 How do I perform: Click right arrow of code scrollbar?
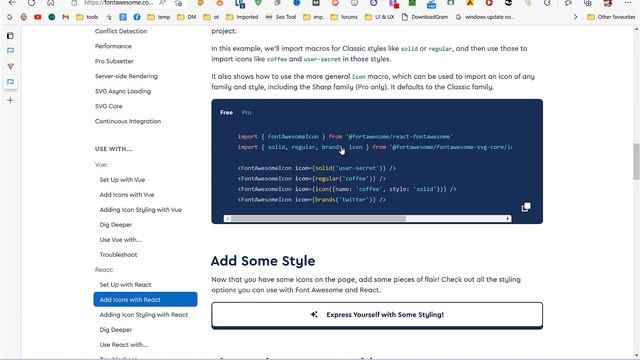coord(508,218)
